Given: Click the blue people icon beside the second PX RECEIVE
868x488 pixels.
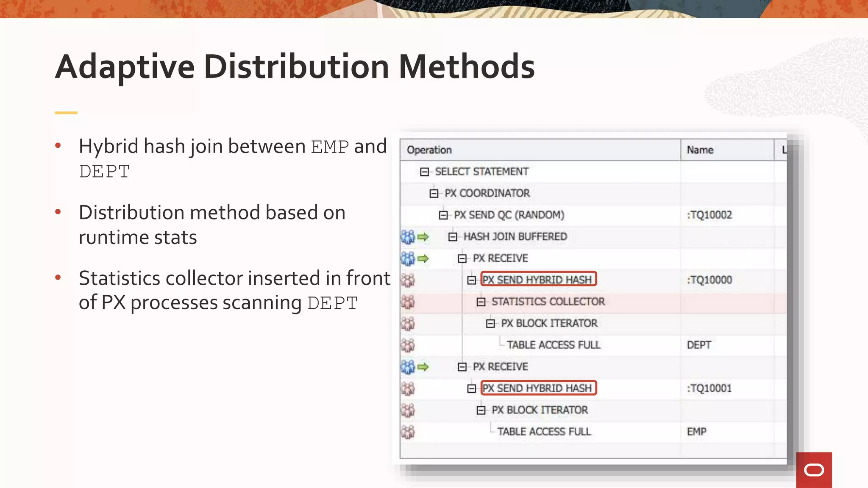Looking at the screenshot, I should pyautogui.click(x=408, y=367).
